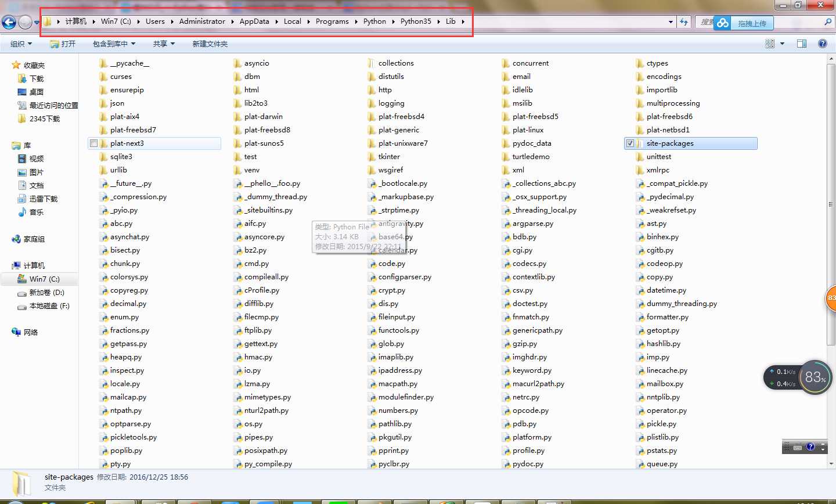Screen dimensions: 836x504
Task: Select 家庭组 in the navigation pane
Action: tap(28, 239)
